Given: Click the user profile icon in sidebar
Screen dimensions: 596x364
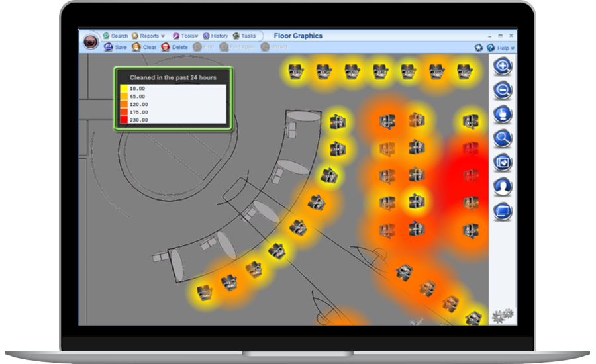Looking at the screenshot, I should pos(503,187).
